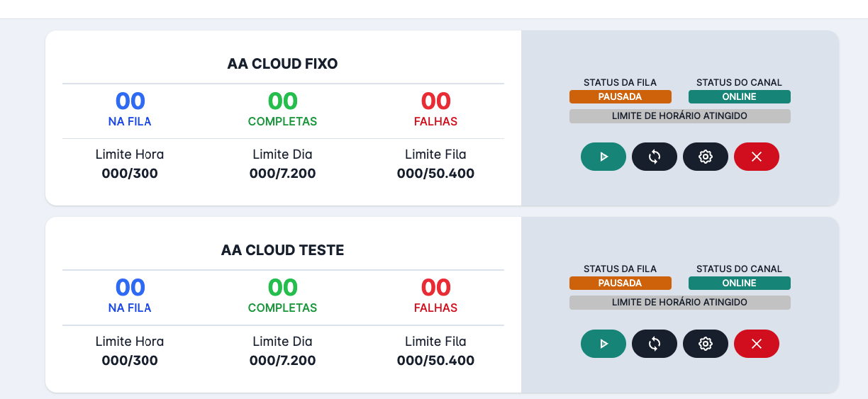Click ONLINE channel badge in AA CLOUD TESTE

pos(740,283)
